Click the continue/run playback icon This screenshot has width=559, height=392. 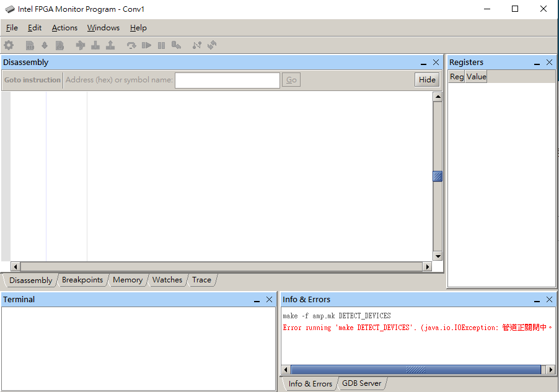146,45
